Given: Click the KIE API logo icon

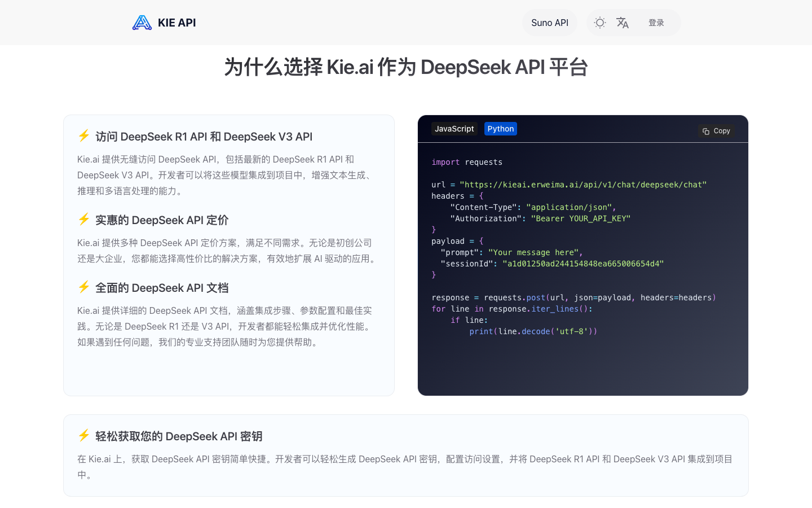Looking at the screenshot, I should point(142,23).
